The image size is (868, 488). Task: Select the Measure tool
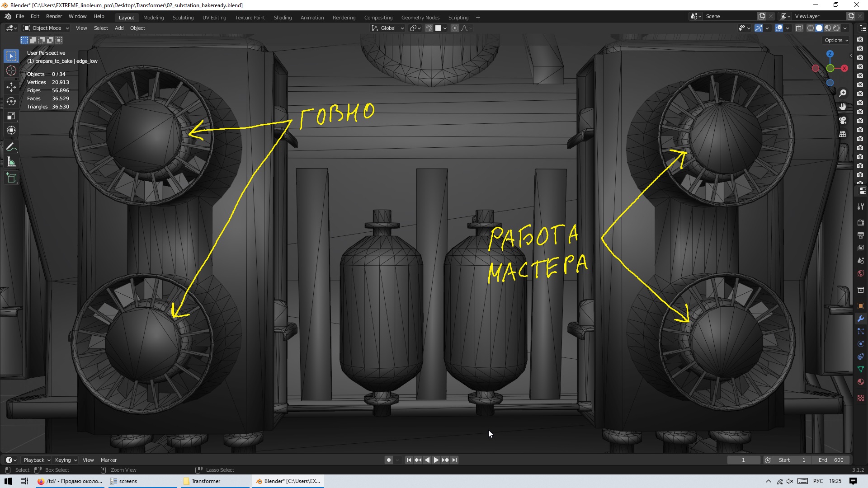click(x=11, y=162)
